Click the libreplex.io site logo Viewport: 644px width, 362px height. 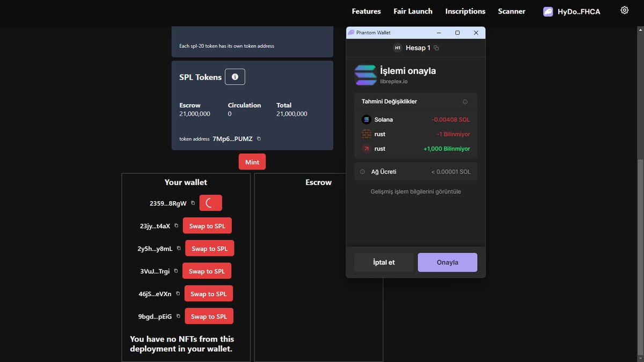click(x=365, y=75)
